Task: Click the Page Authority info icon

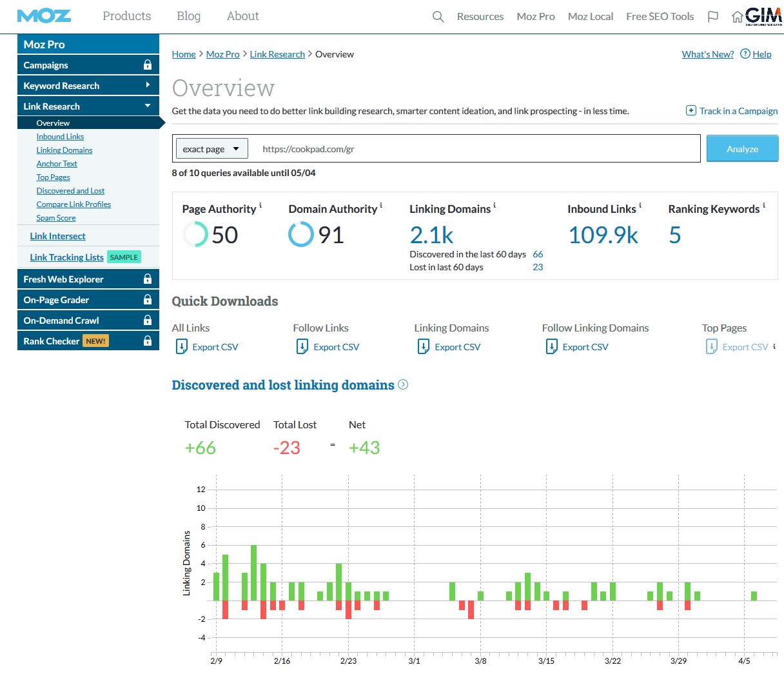Action: (260, 206)
